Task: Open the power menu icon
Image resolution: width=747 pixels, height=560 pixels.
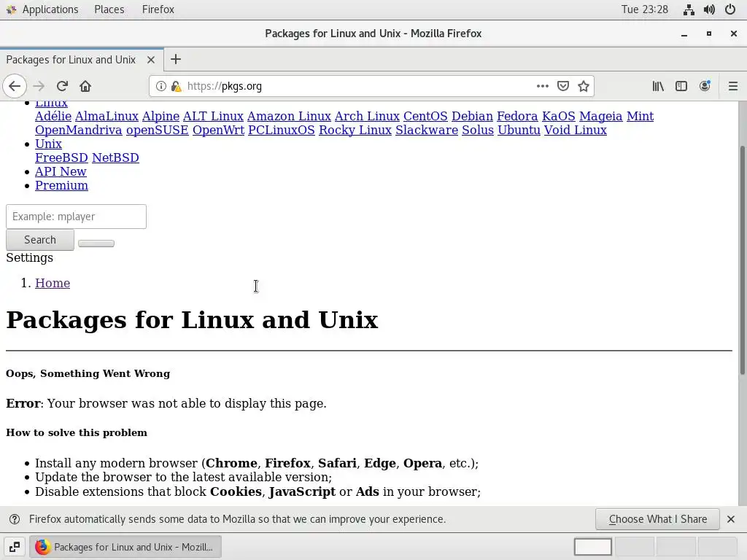Action: [x=729, y=9]
